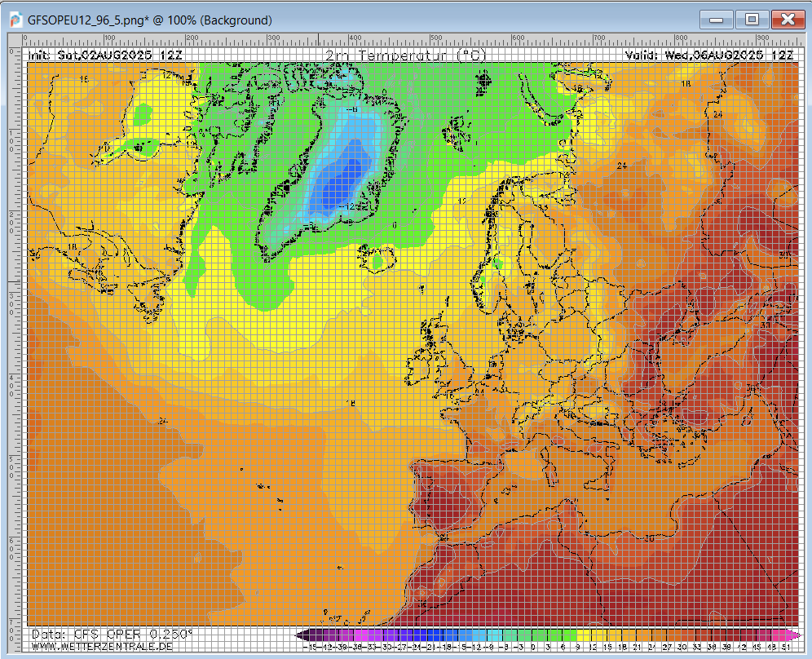Pick the yellow swatch in the temperature legend

coord(582,635)
